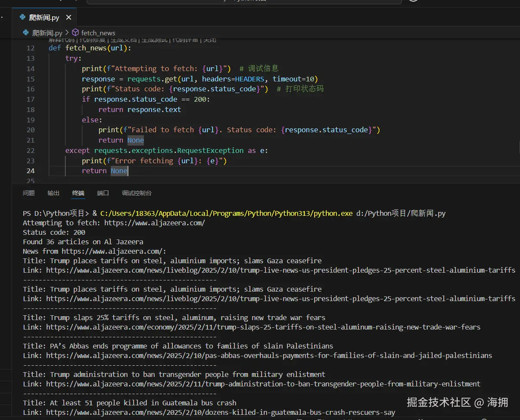Click line number 22 in the gutter
This screenshot has width=520, height=420.
30,150
